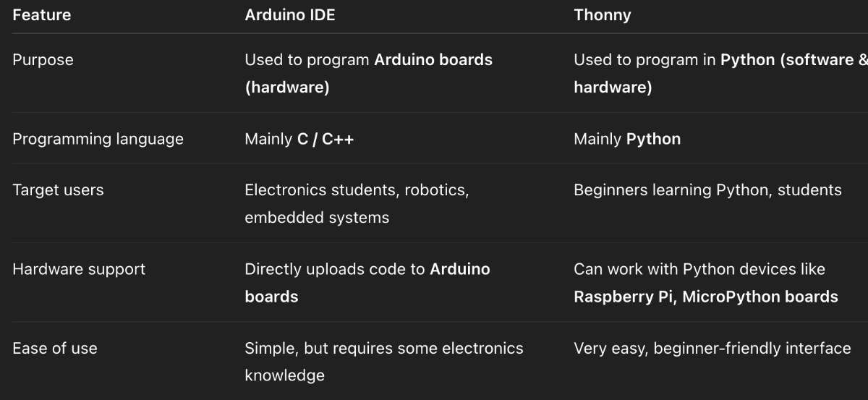Select the Purpose row label
Screen dimensions: 868x400
(43, 60)
